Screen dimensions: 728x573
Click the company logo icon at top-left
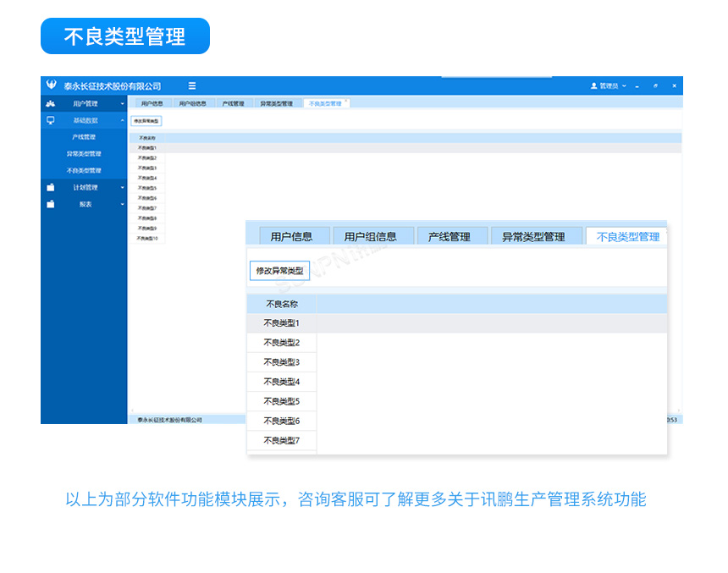[51, 85]
